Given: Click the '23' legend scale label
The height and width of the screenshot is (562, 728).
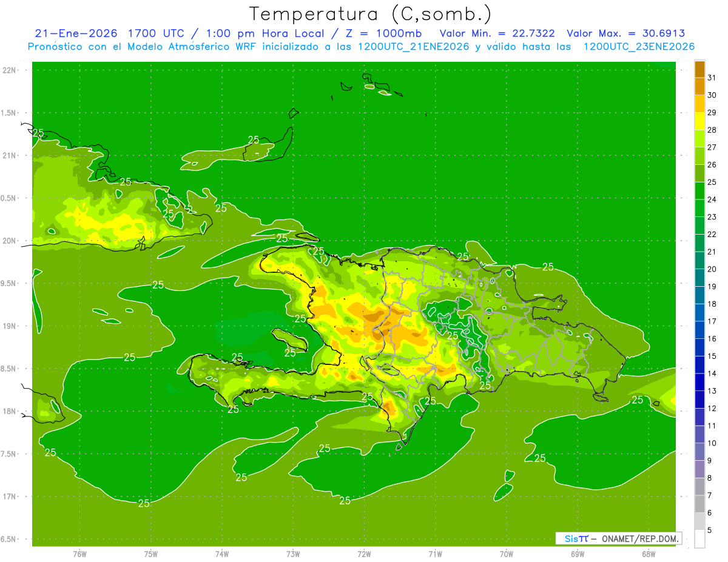Looking at the screenshot, I should [712, 217].
